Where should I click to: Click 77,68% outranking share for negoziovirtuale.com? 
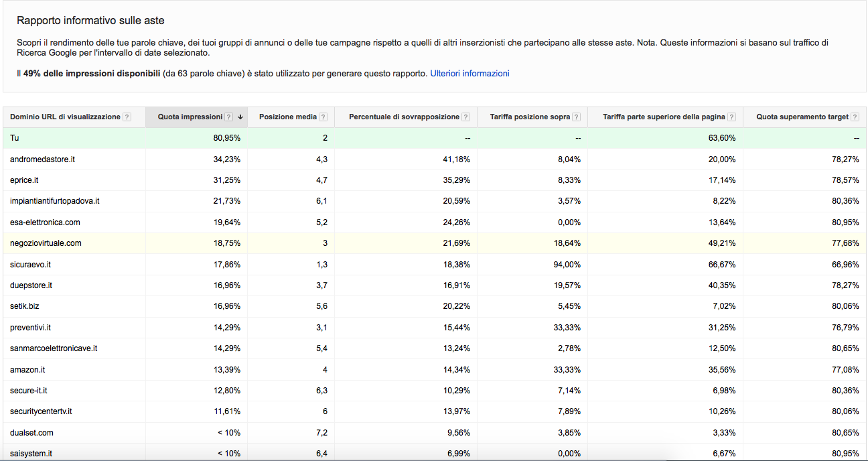pyautogui.click(x=845, y=243)
